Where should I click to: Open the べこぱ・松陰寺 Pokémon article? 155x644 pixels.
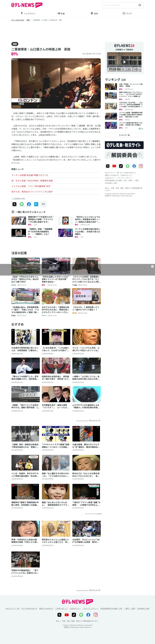(25, 475)
